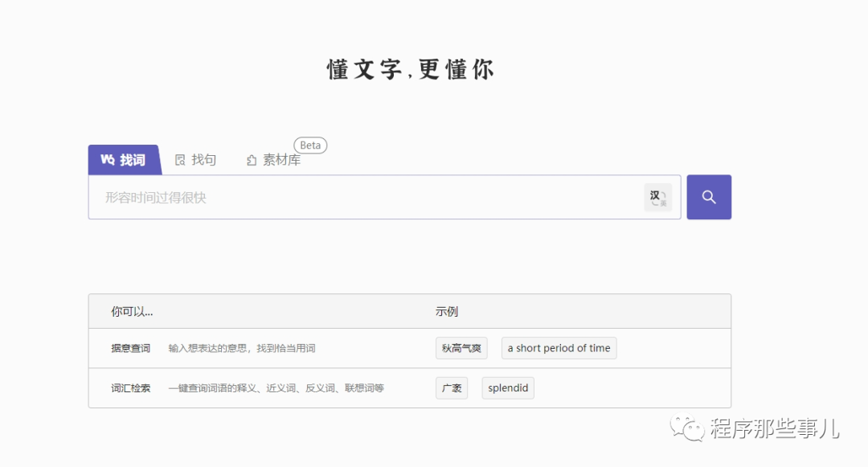This screenshot has height=467, width=868.
Task: Click the Beta badge above 素材库
Action: tap(310, 145)
